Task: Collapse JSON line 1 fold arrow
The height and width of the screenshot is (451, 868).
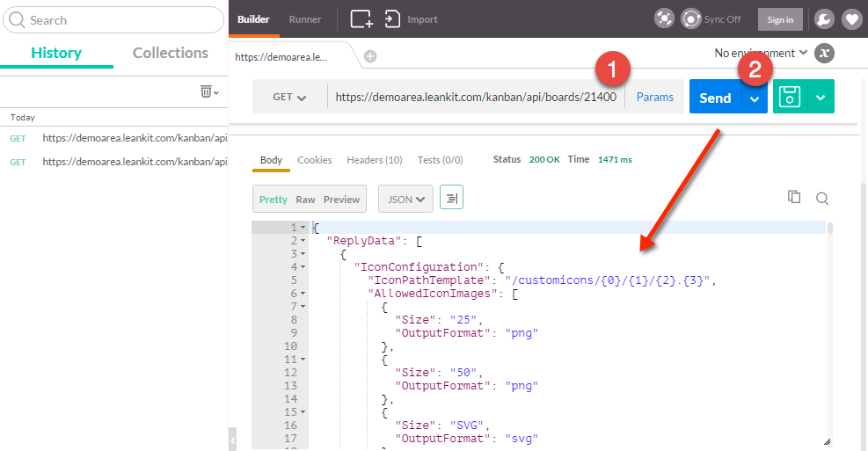Action: (303, 228)
